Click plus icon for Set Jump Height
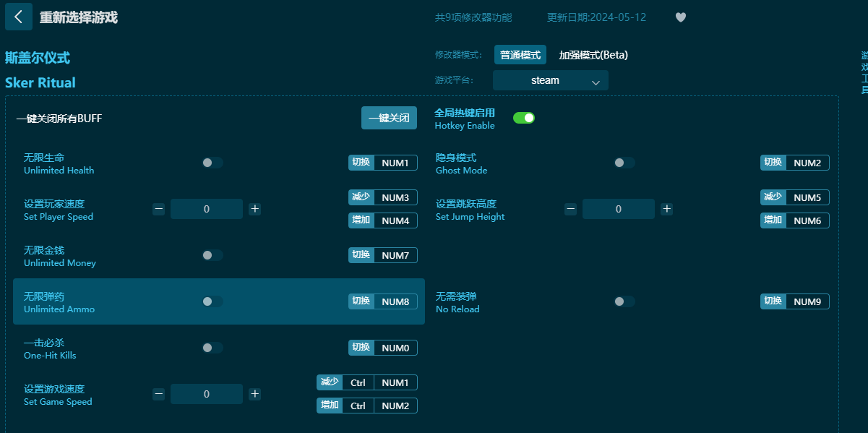This screenshot has width=868, height=433. click(x=666, y=209)
